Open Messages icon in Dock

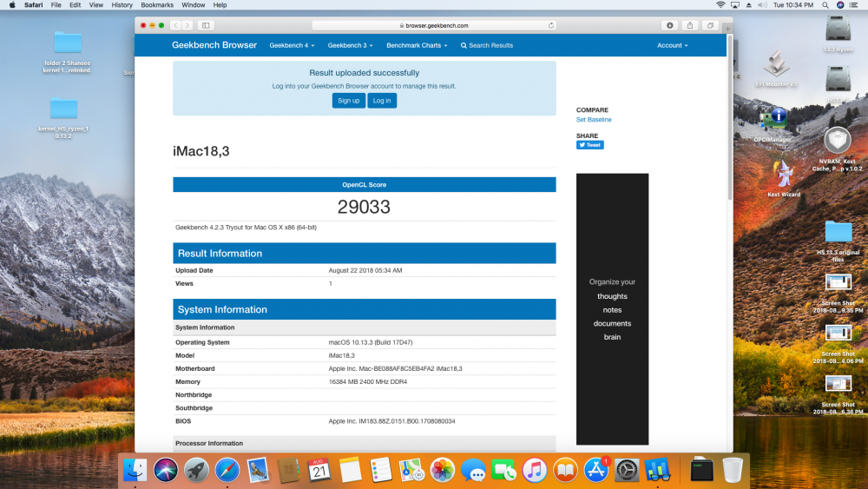pos(473,470)
